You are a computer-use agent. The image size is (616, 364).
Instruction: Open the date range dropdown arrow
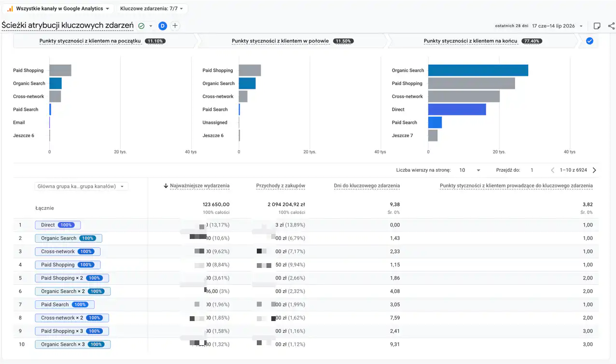(581, 26)
